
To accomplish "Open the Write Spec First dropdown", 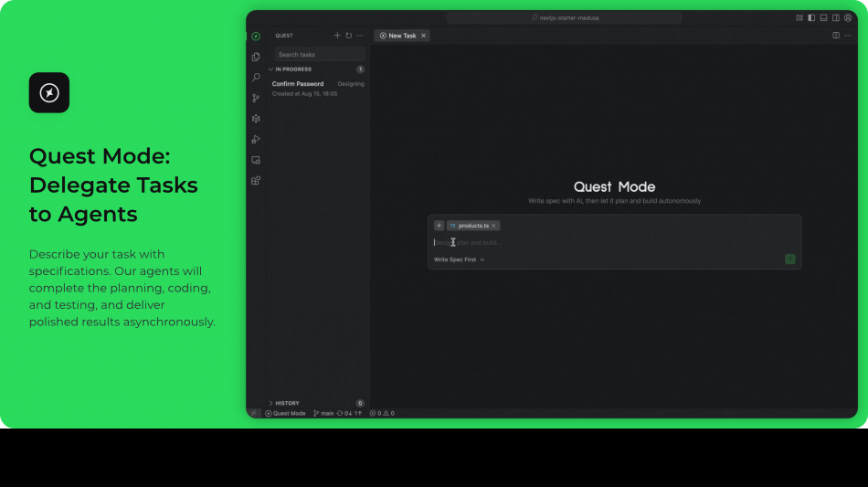I will pos(459,259).
